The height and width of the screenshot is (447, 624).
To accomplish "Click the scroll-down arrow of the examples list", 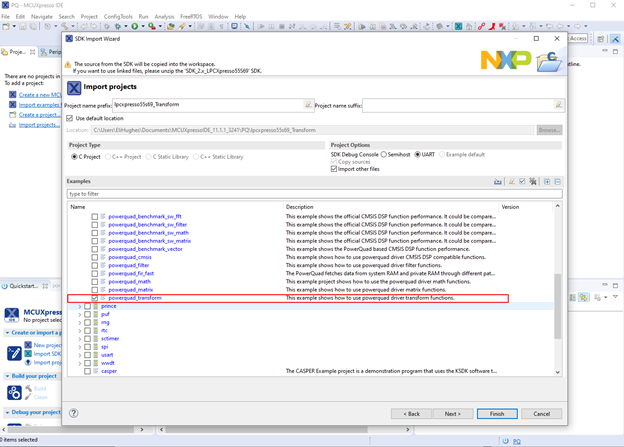I will 558,372.
